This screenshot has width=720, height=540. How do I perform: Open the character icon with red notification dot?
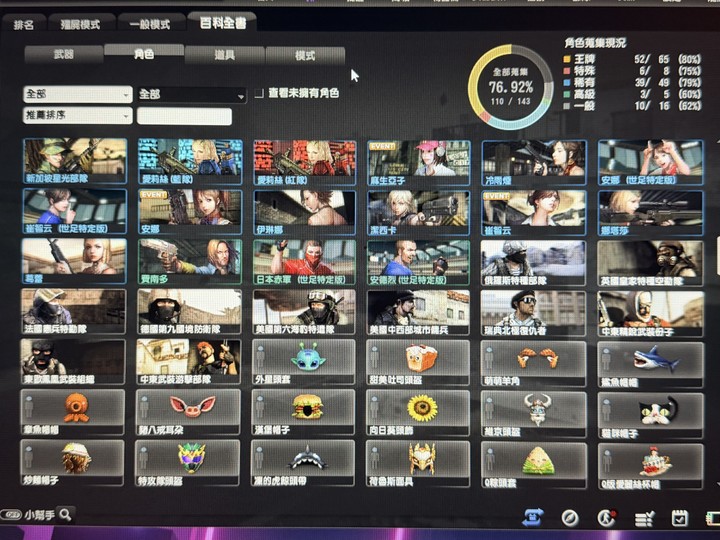(606, 517)
